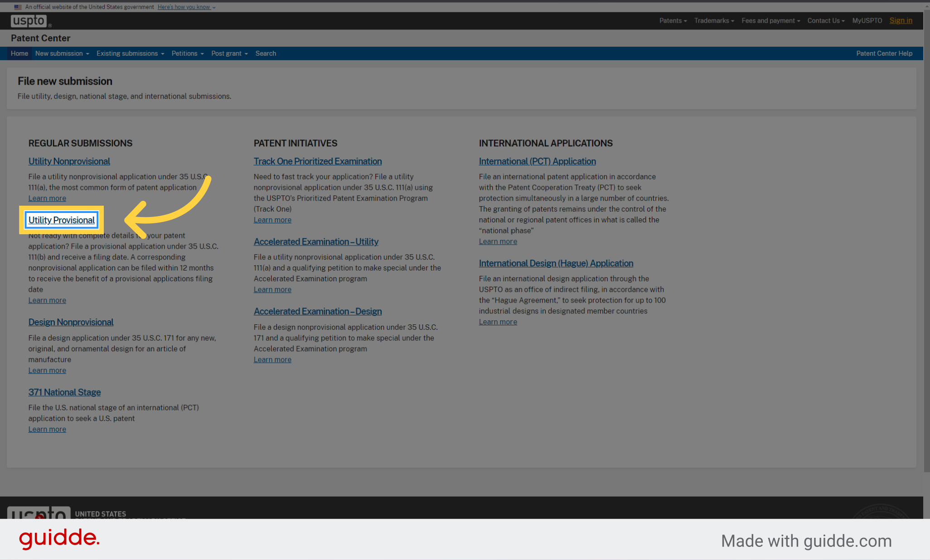Screen dimensions: 930x560
Task: Click the guidde logo
Action: pyautogui.click(x=59, y=539)
